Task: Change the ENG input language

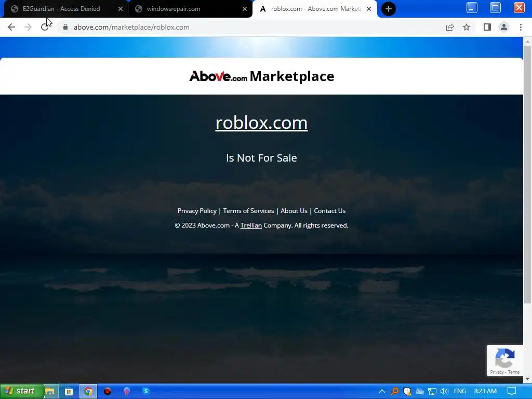Action: (460, 391)
